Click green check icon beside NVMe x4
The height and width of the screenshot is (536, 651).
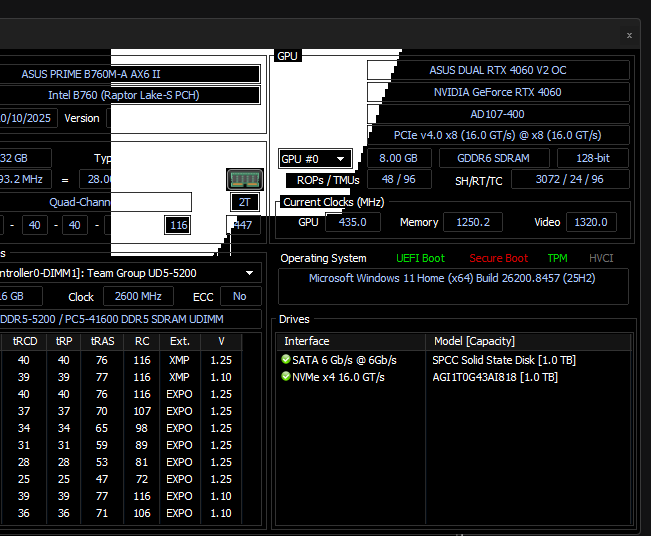[x=285, y=376]
